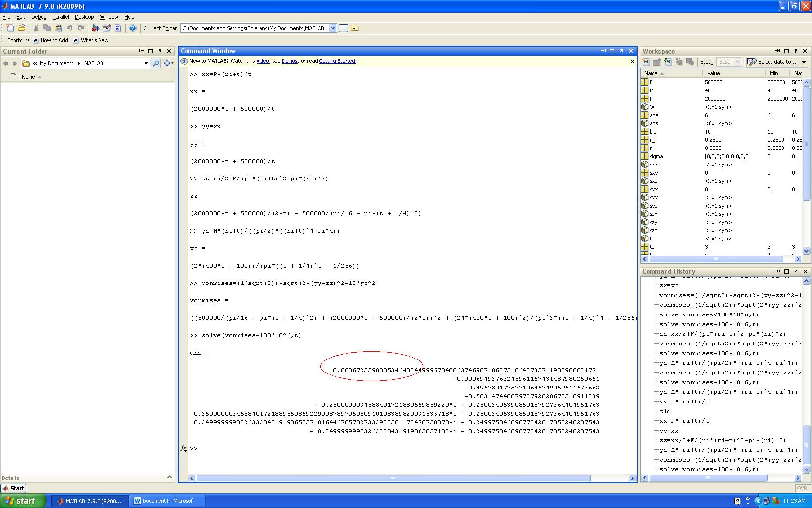The width and height of the screenshot is (812, 508).
Task: Maximize the Command Window panel
Action: pos(612,51)
